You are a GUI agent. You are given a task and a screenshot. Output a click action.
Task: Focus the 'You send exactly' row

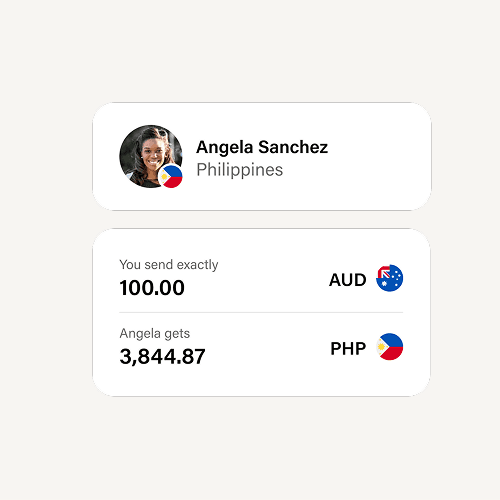click(261, 278)
